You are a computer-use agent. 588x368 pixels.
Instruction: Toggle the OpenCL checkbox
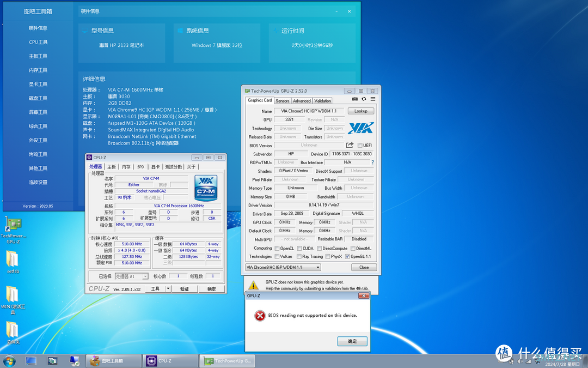277,248
